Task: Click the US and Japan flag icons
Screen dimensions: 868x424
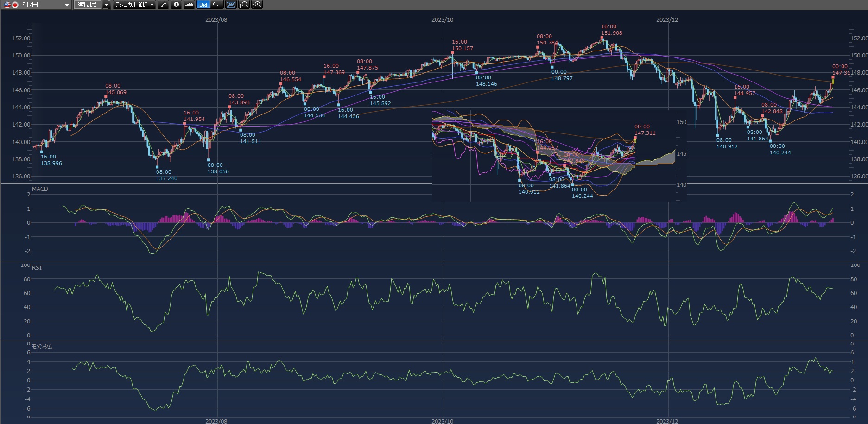Action: click(11, 5)
